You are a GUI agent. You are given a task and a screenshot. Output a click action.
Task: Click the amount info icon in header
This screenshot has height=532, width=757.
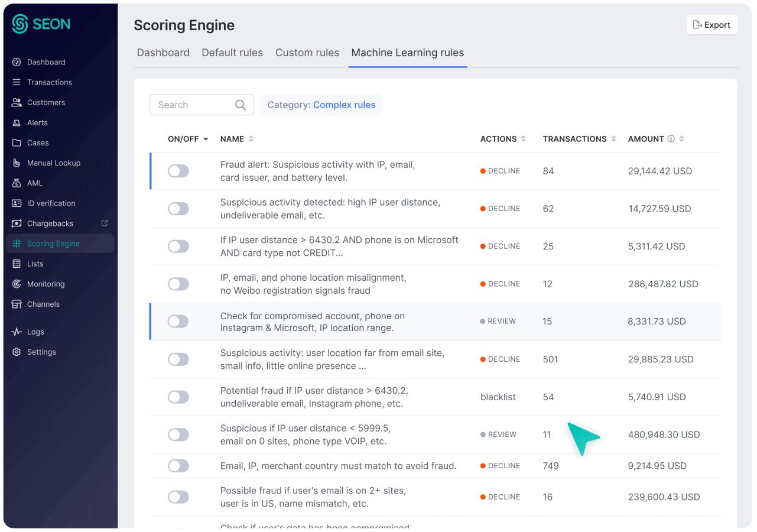(x=671, y=139)
